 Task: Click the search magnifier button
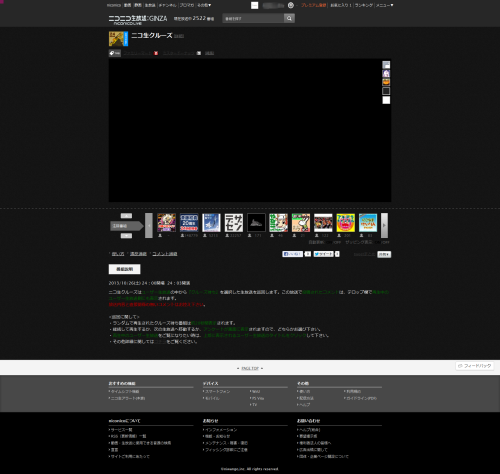[289, 18]
